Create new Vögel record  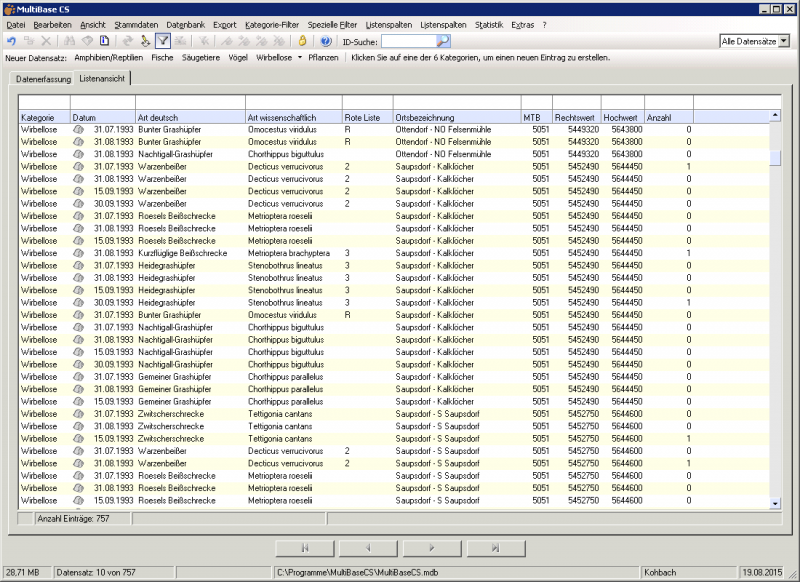[238, 58]
